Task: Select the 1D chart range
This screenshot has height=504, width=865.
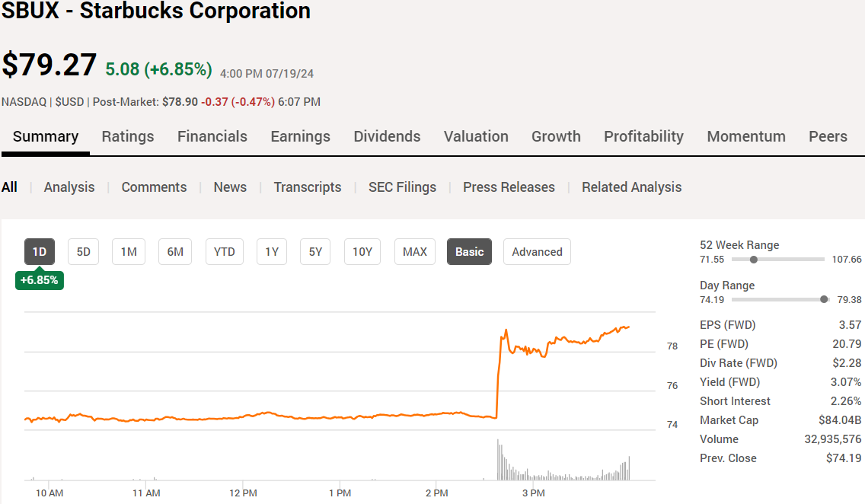Action: pos(39,251)
